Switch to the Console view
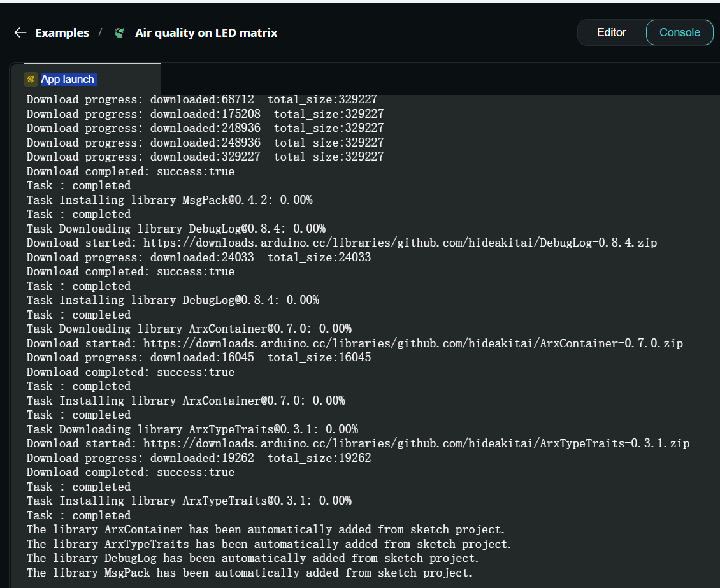Screen dimensions: 720x588 pos(680,32)
